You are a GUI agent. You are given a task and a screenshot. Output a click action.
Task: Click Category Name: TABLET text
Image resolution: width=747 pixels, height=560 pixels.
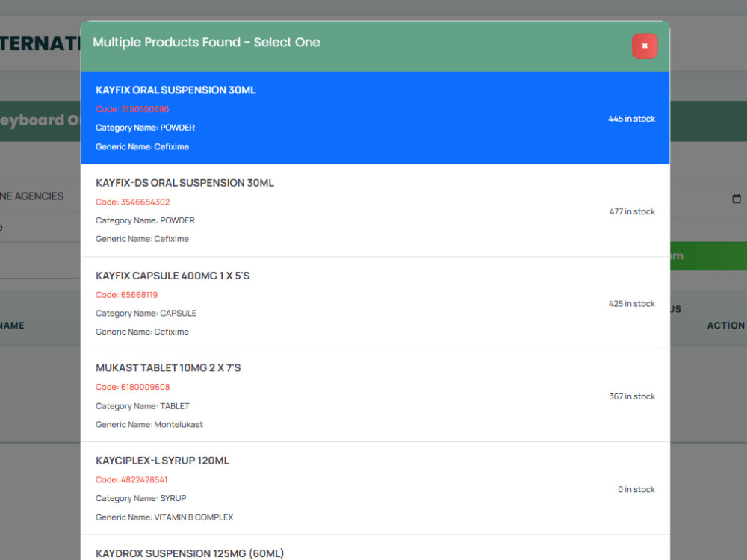pos(143,406)
